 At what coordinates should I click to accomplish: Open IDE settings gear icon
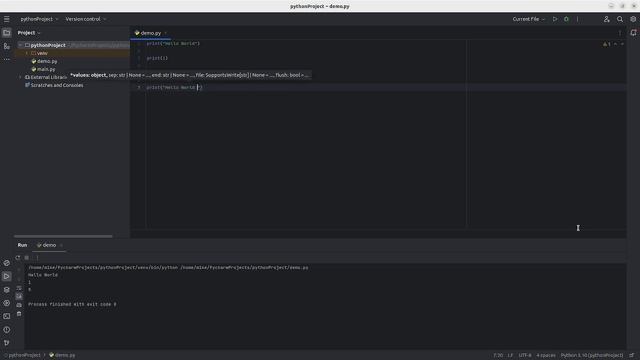633,19
